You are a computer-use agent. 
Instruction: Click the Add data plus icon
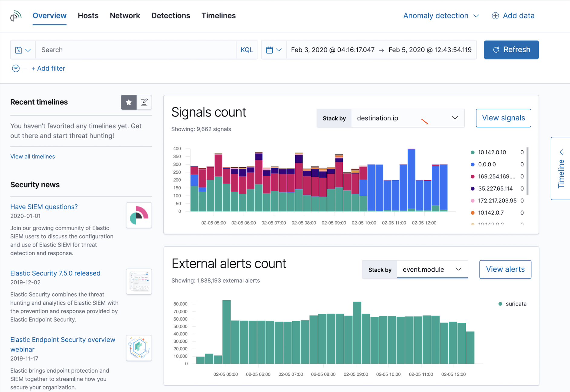click(495, 16)
